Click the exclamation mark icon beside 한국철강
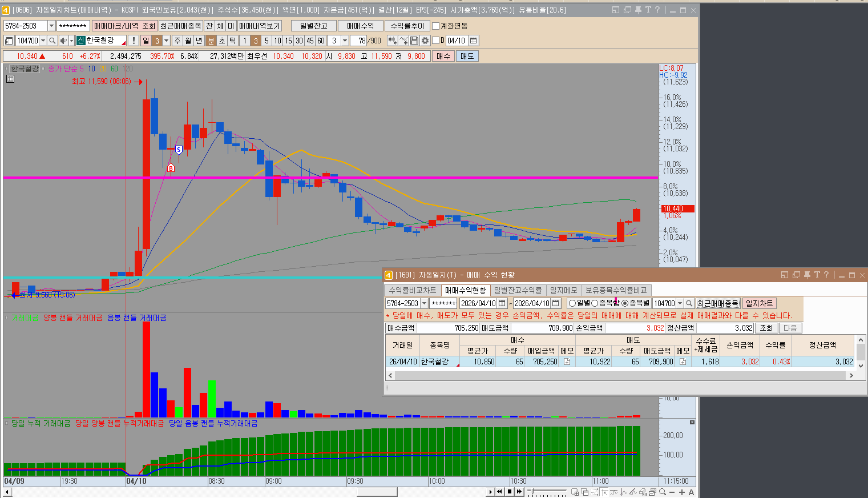The height and width of the screenshot is (498, 868). (133, 41)
